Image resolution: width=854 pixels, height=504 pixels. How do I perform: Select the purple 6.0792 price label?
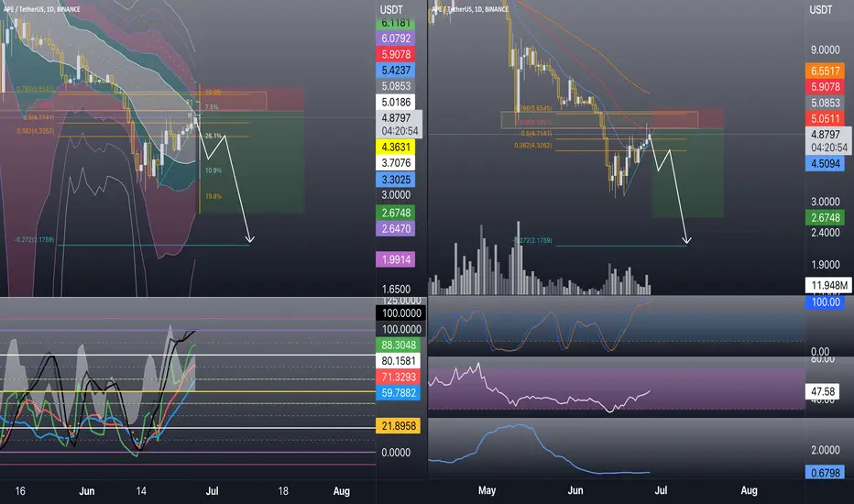point(396,38)
